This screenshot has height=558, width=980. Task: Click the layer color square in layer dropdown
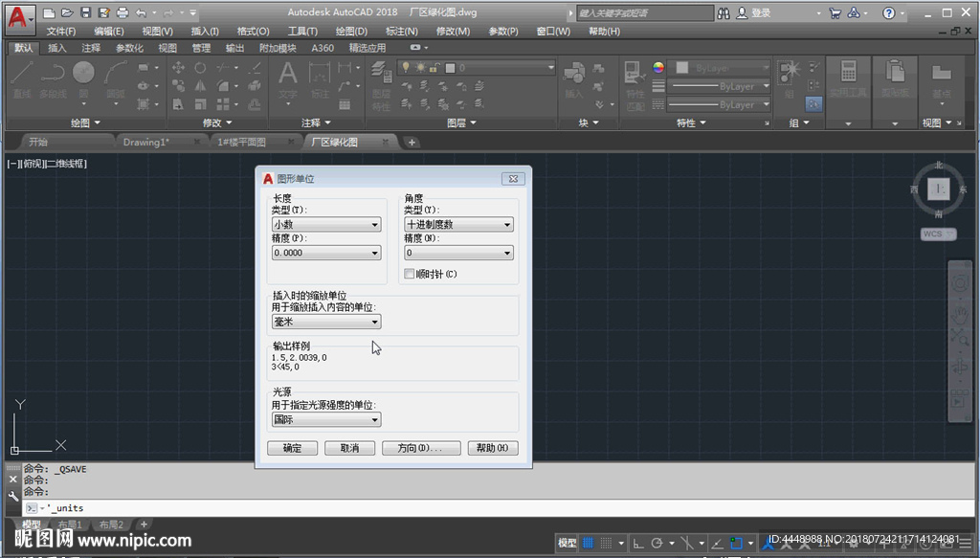pyautogui.click(x=450, y=68)
